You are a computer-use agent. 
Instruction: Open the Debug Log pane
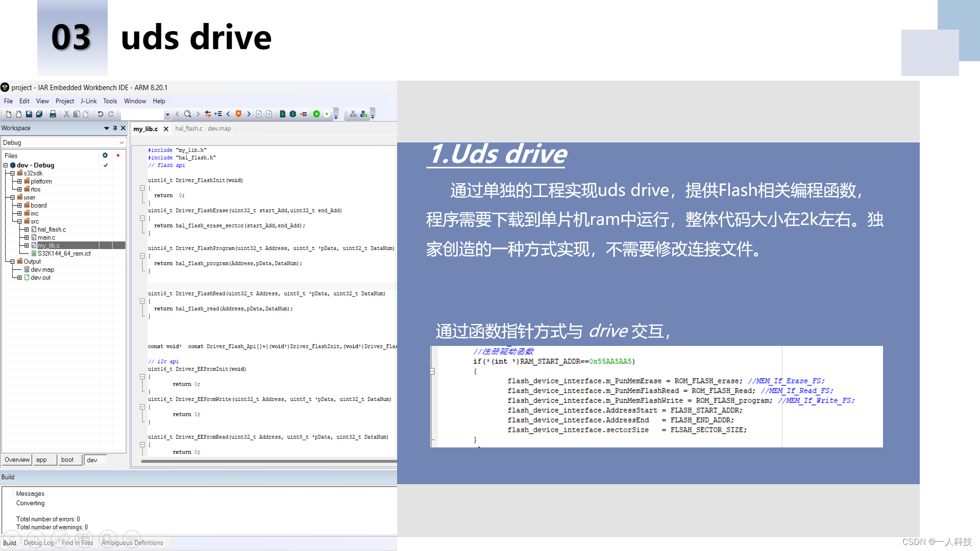(38, 542)
